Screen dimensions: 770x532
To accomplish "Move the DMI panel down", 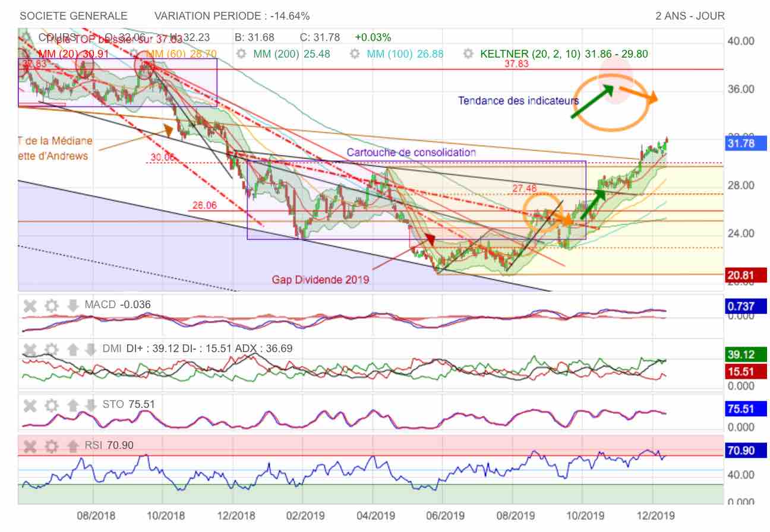I will 90,349.
